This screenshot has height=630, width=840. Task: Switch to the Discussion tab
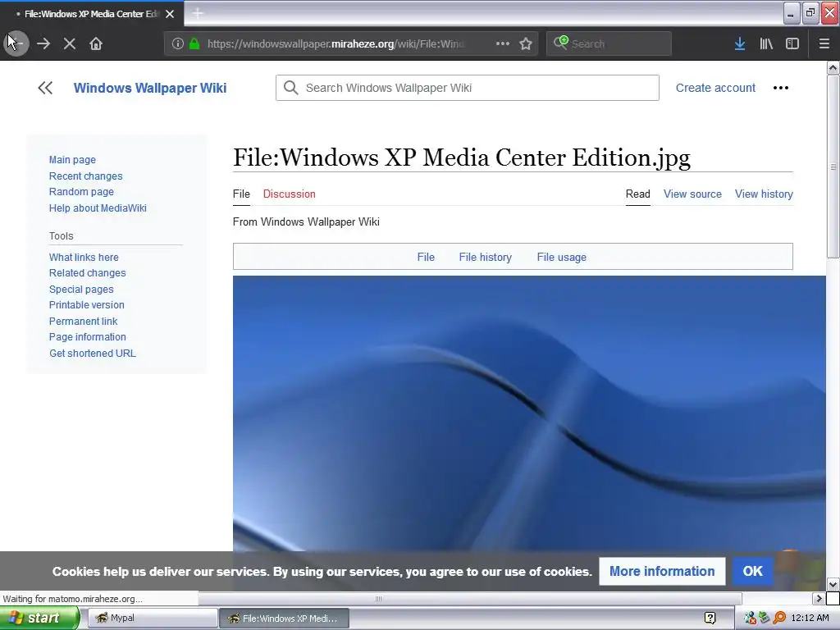pyautogui.click(x=290, y=194)
